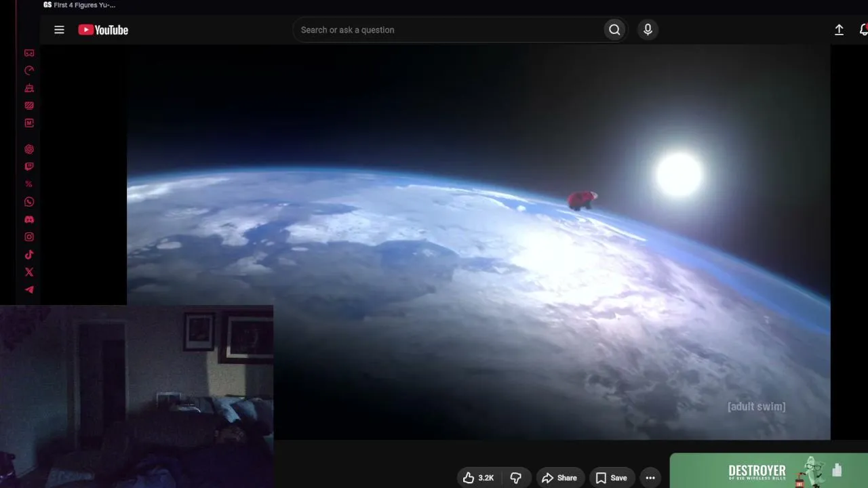
Task: Click the video player to pause playback
Action: [478, 242]
